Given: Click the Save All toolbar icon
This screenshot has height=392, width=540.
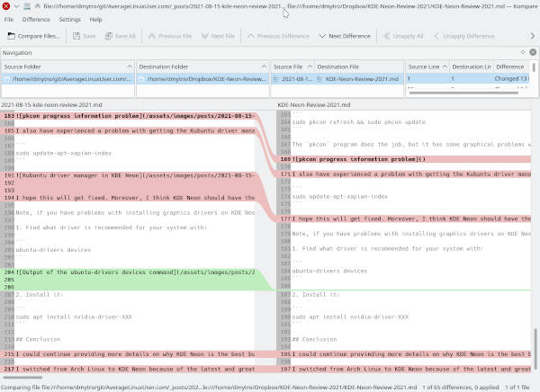Looking at the screenshot, I should click(109, 36).
